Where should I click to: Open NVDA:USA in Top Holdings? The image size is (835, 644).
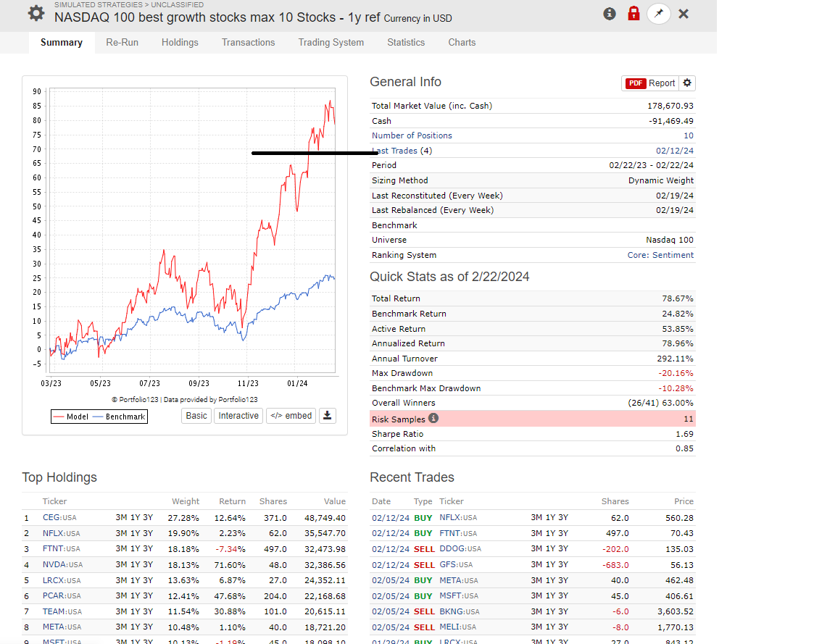click(63, 565)
